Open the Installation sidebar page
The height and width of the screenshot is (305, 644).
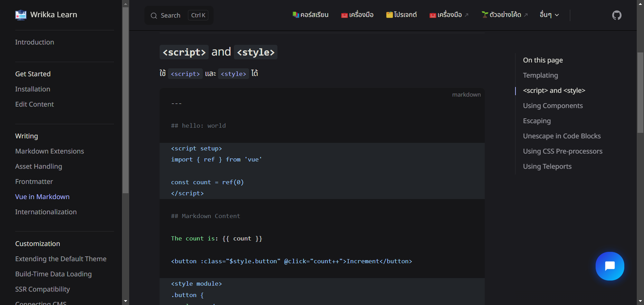coord(32,89)
